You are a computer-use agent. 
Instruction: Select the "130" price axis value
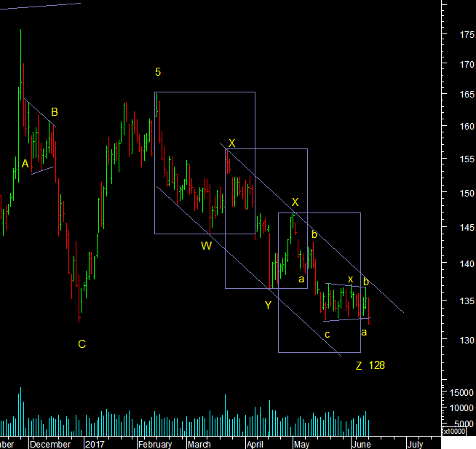[x=467, y=341]
